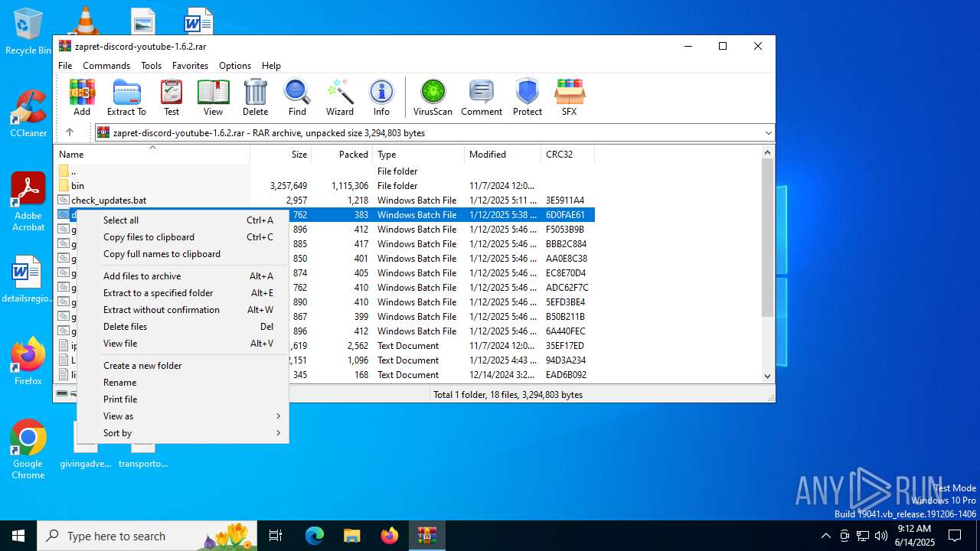Click WinRAR taskbar button
Viewport: 980px width, 551px height.
427,536
